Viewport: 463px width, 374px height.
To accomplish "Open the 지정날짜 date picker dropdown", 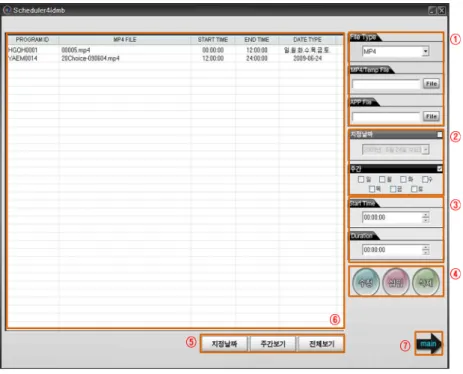I will pos(425,150).
